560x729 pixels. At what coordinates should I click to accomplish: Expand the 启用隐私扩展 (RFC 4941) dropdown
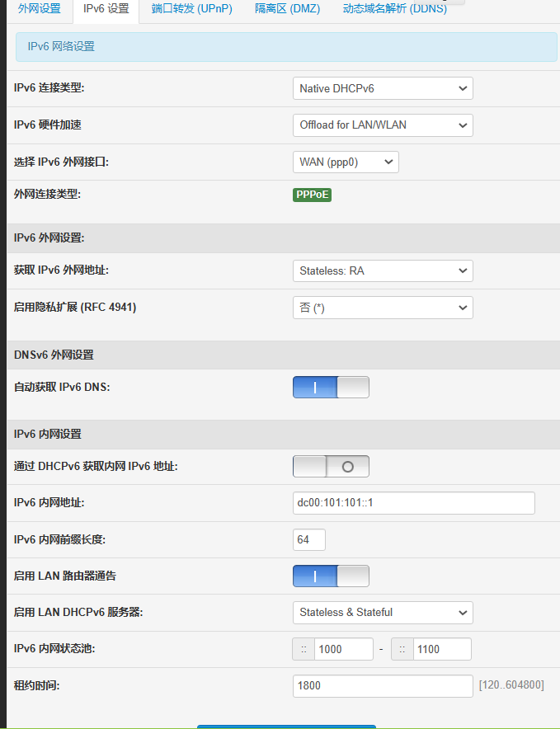(x=383, y=308)
